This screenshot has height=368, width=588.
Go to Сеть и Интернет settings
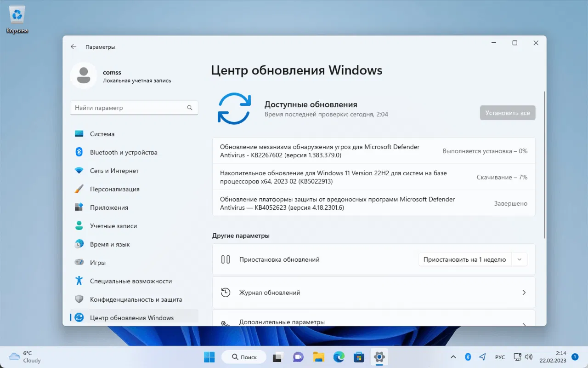coord(134,171)
